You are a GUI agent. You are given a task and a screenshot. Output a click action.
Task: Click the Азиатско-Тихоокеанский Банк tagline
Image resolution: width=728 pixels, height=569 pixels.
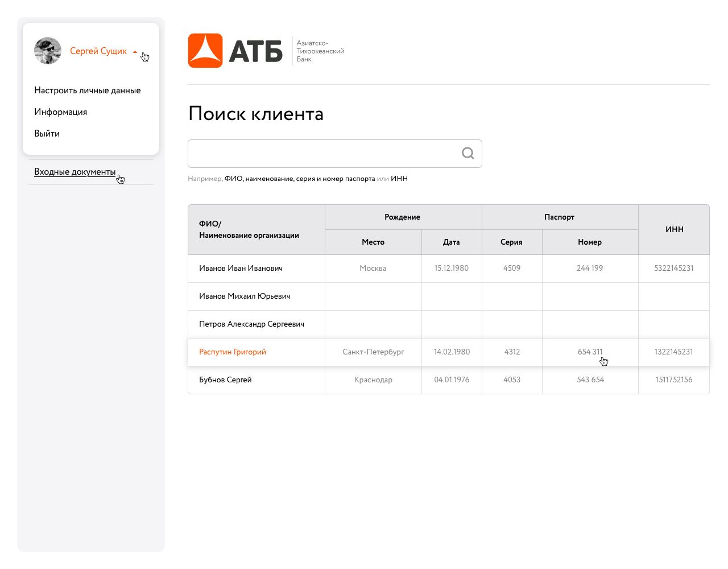coord(320,51)
